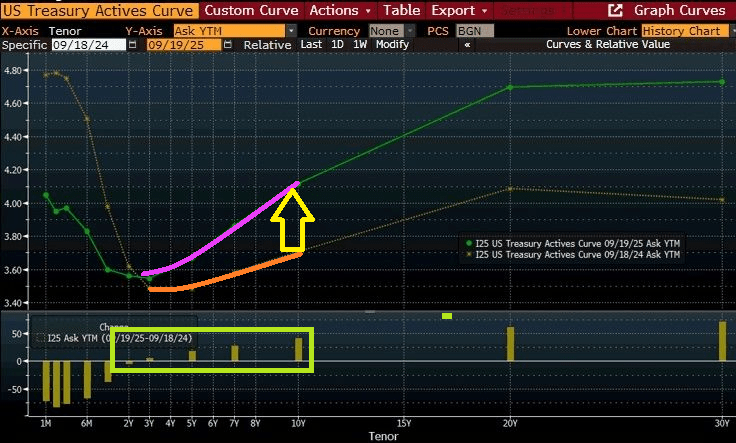Click yellow legend marker for 09/18/24 curve
Screen dimensions: 736x443
click(x=468, y=255)
